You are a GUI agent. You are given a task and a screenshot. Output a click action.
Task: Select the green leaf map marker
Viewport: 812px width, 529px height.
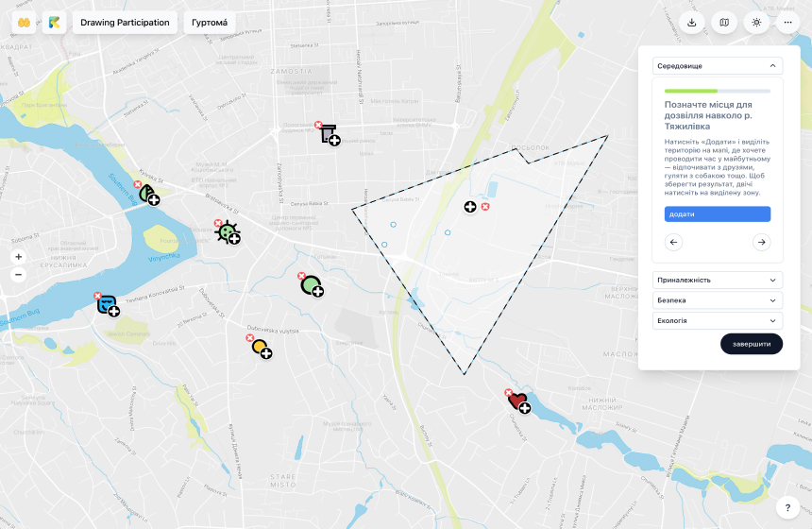click(147, 194)
